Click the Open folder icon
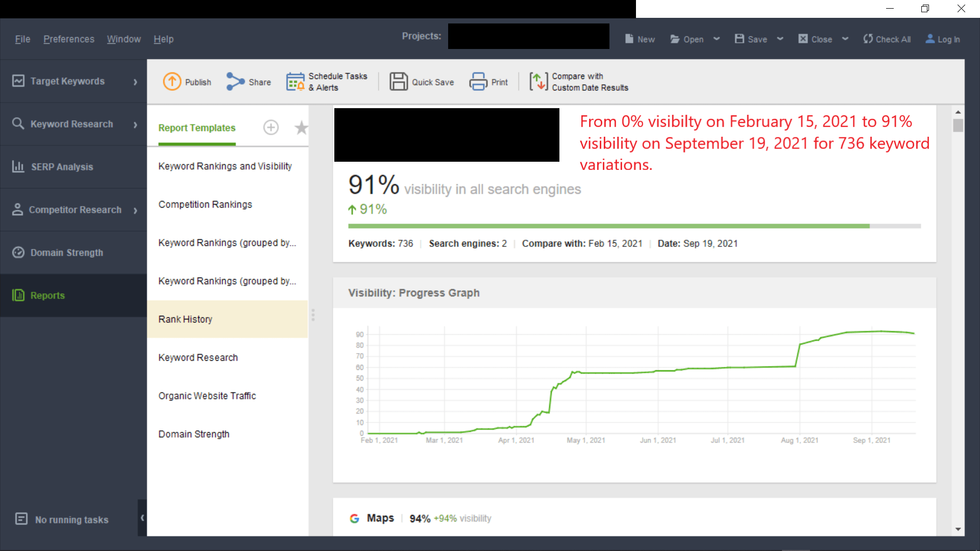The width and height of the screenshot is (980, 551). (x=675, y=39)
